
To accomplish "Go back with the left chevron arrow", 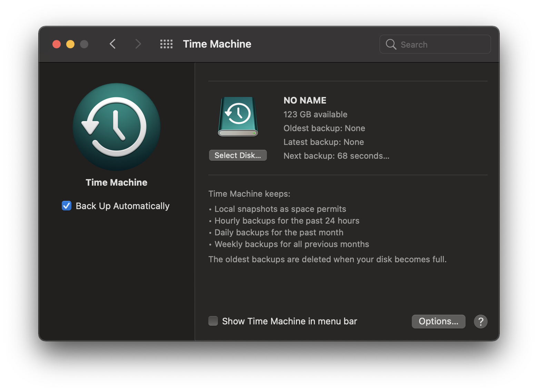I will [x=112, y=44].
